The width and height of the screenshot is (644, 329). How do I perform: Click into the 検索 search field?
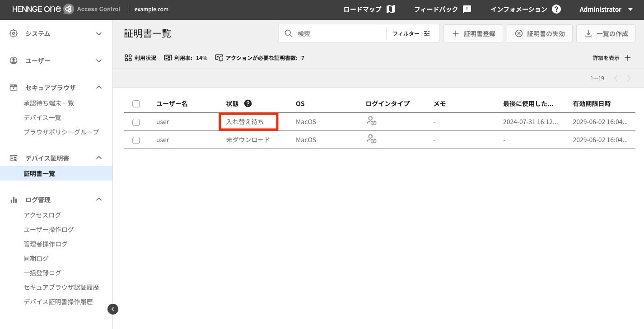tap(339, 33)
